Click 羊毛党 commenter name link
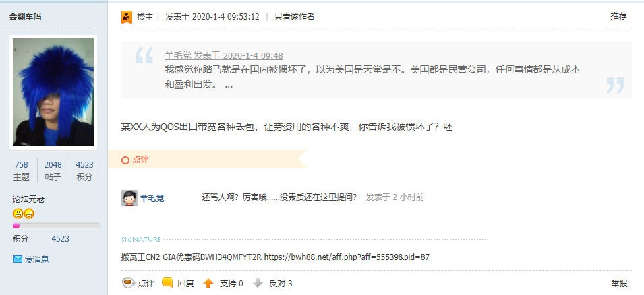This screenshot has width=644, height=295. 152,199
